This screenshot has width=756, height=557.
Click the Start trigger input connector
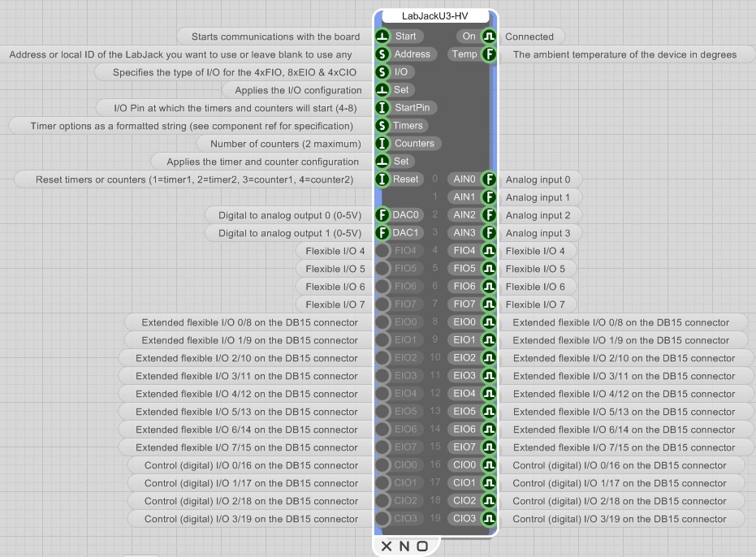pos(382,37)
